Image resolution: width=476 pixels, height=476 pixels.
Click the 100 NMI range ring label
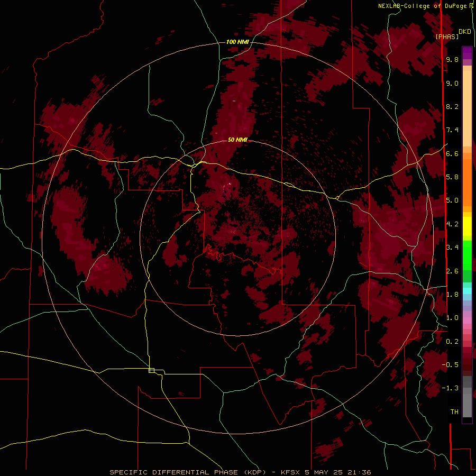pyautogui.click(x=237, y=42)
